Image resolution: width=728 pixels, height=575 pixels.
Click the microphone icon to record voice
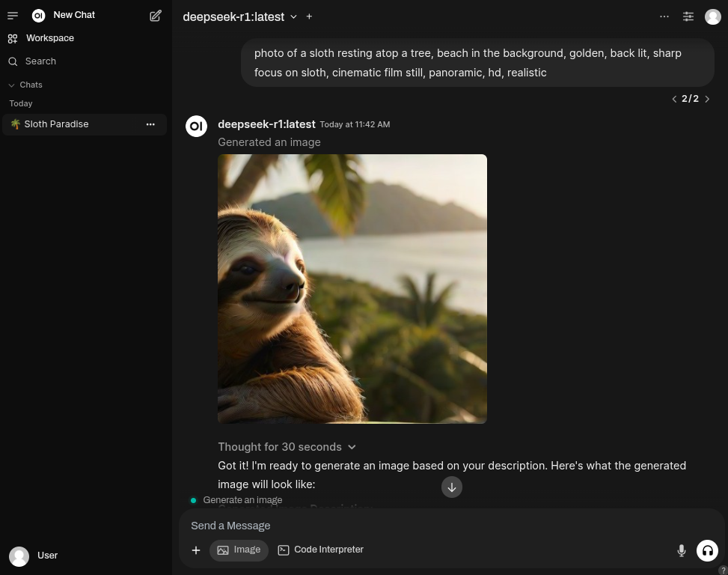pyautogui.click(x=682, y=550)
